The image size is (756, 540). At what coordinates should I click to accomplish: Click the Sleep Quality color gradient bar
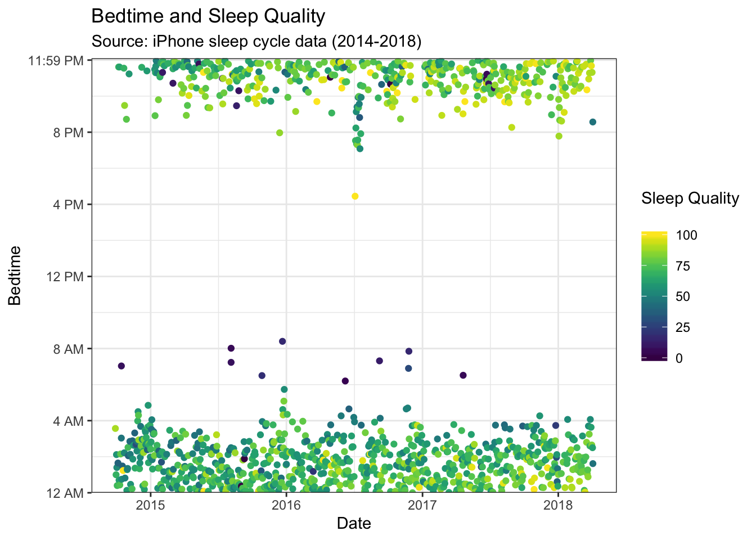[x=654, y=295]
